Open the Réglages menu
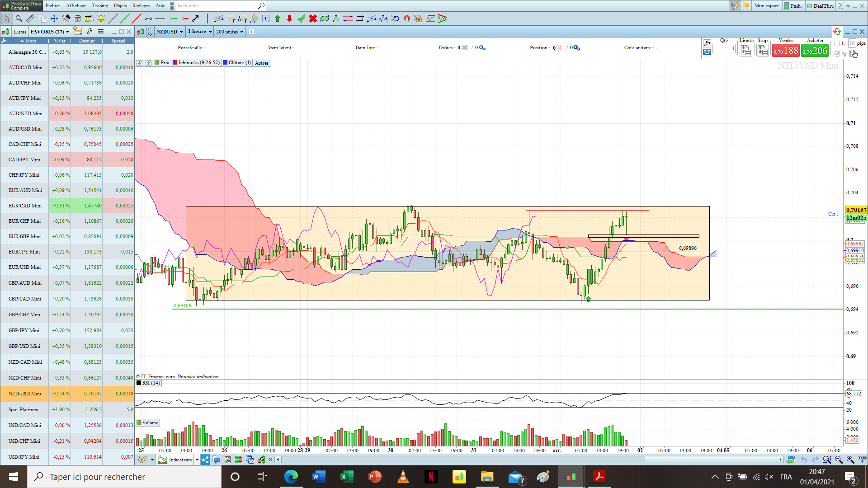This screenshot has height=488, width=868. pos(141,5)
